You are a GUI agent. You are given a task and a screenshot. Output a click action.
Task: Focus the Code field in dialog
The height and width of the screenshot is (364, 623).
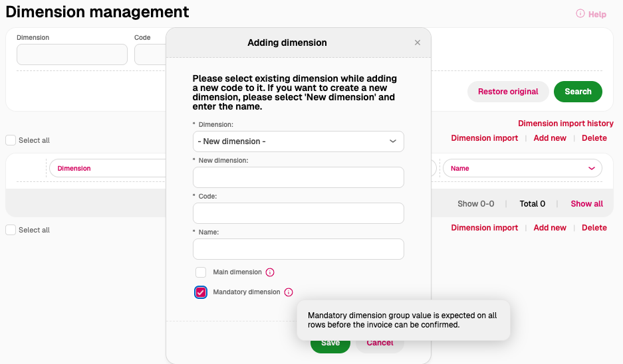[298, 213]
